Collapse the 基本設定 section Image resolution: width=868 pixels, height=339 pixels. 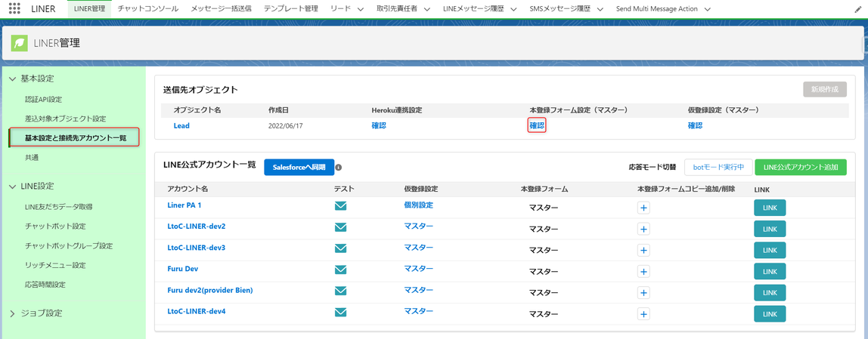pyautogui.click(x=13, y=79)
